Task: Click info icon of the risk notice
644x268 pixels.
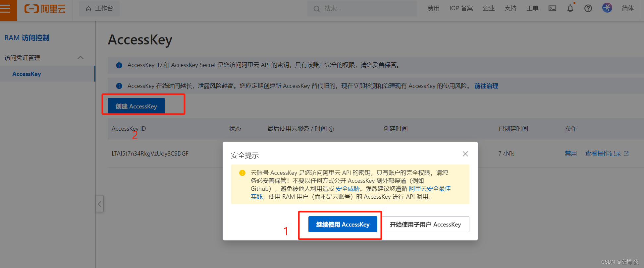Action: (x=119, y=86)
